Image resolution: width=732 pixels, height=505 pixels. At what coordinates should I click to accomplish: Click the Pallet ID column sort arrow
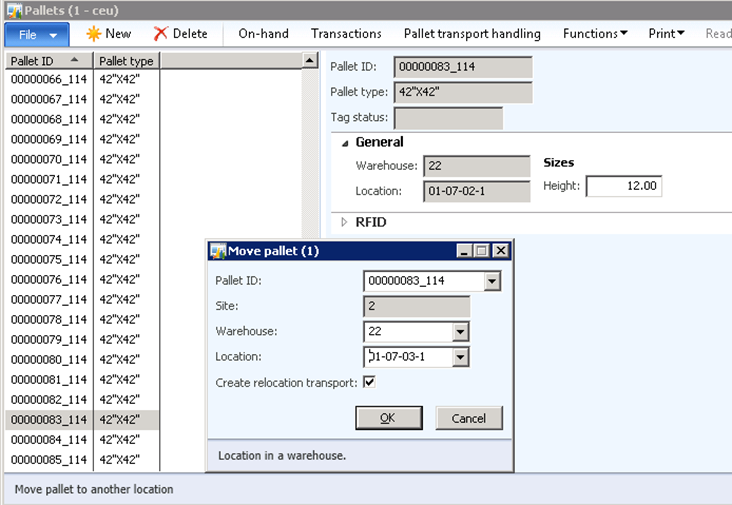74,61
